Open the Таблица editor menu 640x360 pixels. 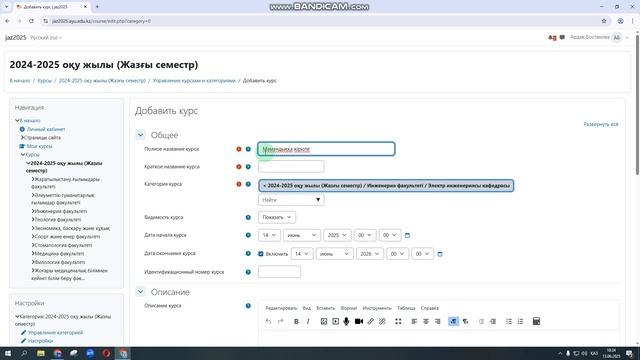(x=406, y=308)
